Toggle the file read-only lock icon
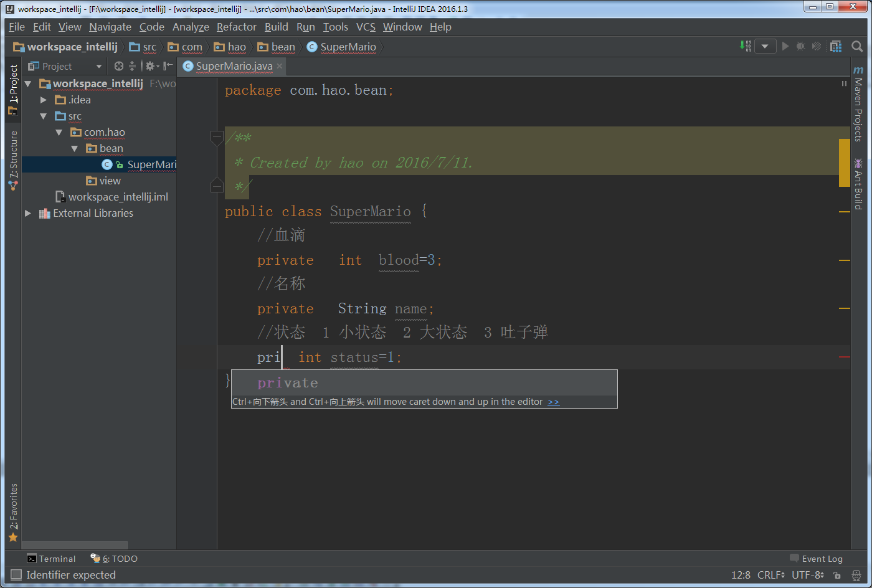 pyautogui.click(x=837, y=575)
